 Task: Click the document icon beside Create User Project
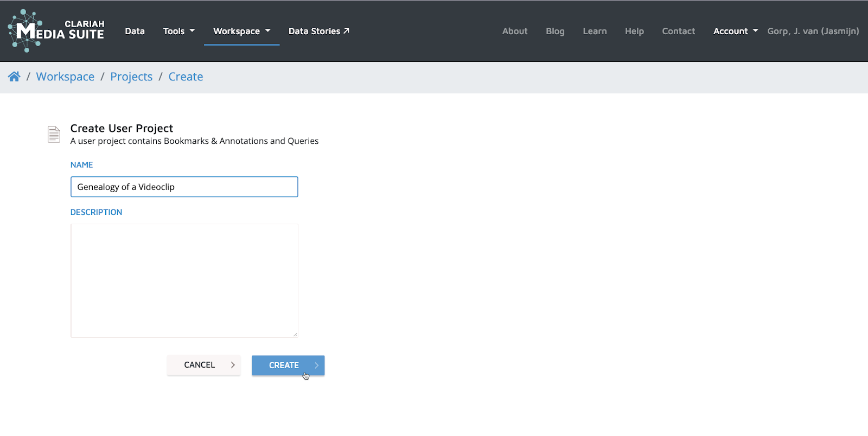54,134
